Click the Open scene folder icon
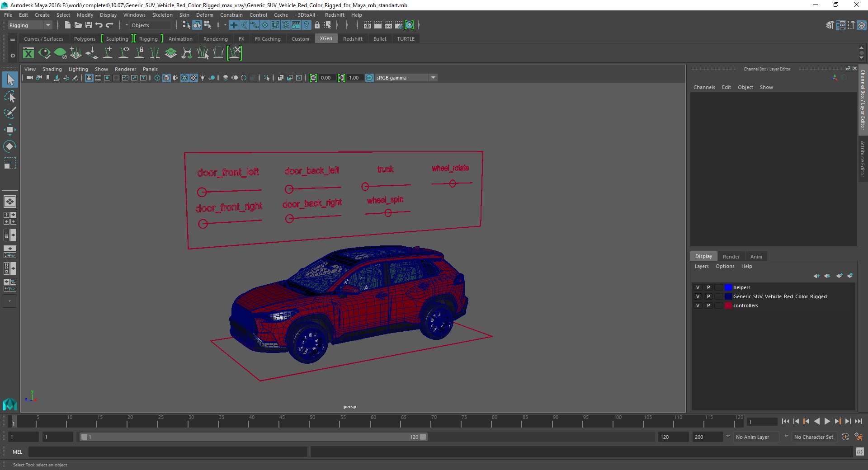 point(78,25)
